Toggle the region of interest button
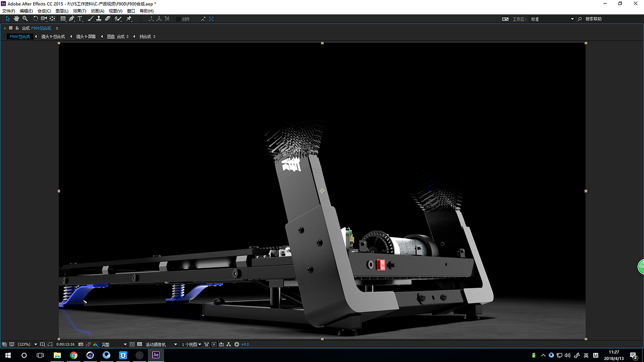644x362 pixels. coord(132,344)
